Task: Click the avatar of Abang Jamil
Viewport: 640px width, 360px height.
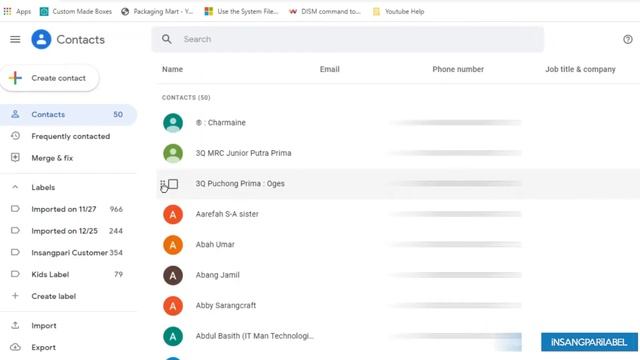Action: click(x=173, y=276)
